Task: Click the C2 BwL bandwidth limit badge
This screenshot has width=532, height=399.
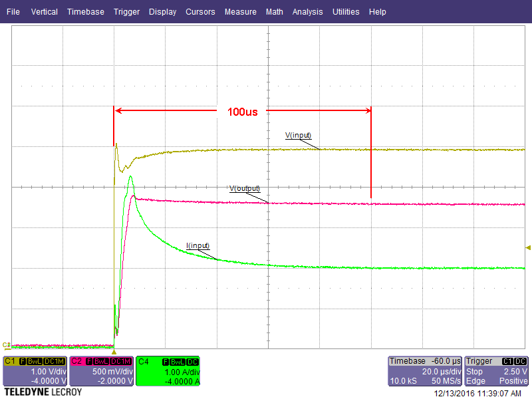Action: (x=101, y=361)
